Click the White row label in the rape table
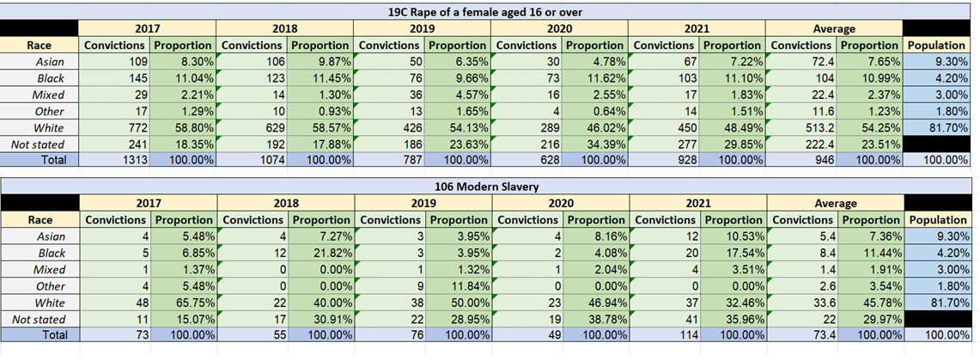This screenshot has height=361, width=980. pyautogui.click(x=40, y=127)
